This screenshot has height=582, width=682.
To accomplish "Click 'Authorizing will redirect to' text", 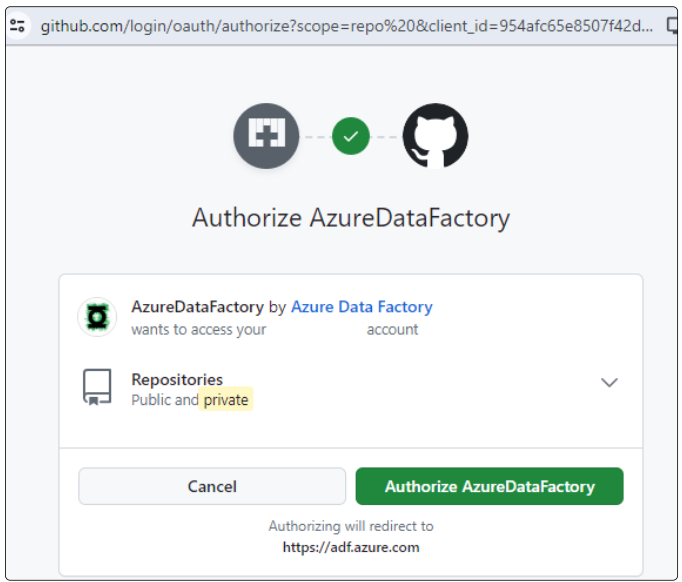I will tap(351, 526).
